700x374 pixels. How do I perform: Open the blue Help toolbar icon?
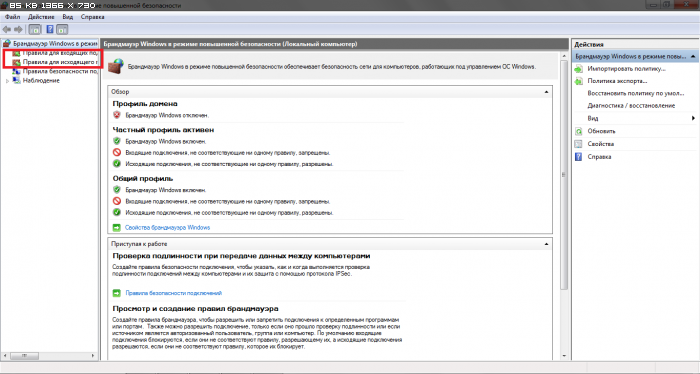tap(50, 29)
